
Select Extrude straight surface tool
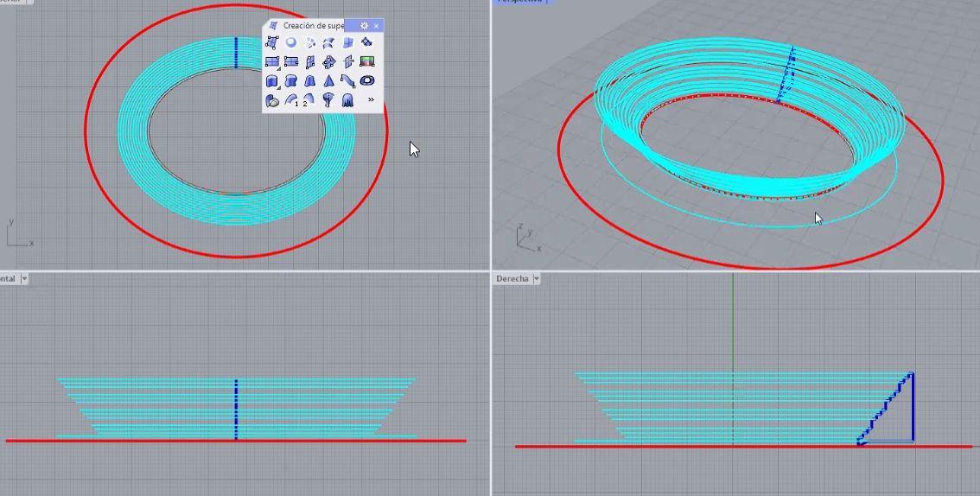point(272,81)
